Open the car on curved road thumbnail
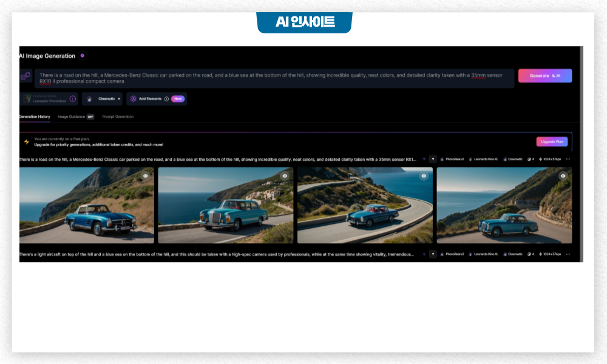 (365, 205)
